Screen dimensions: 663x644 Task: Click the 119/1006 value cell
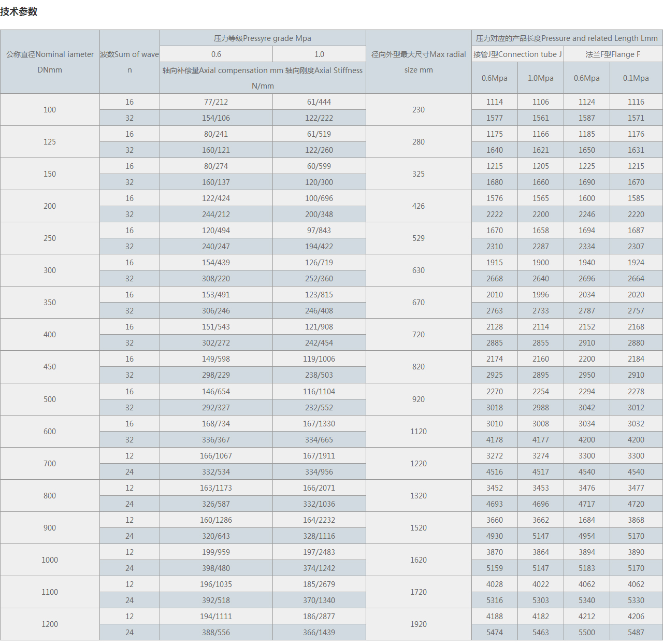319,359
